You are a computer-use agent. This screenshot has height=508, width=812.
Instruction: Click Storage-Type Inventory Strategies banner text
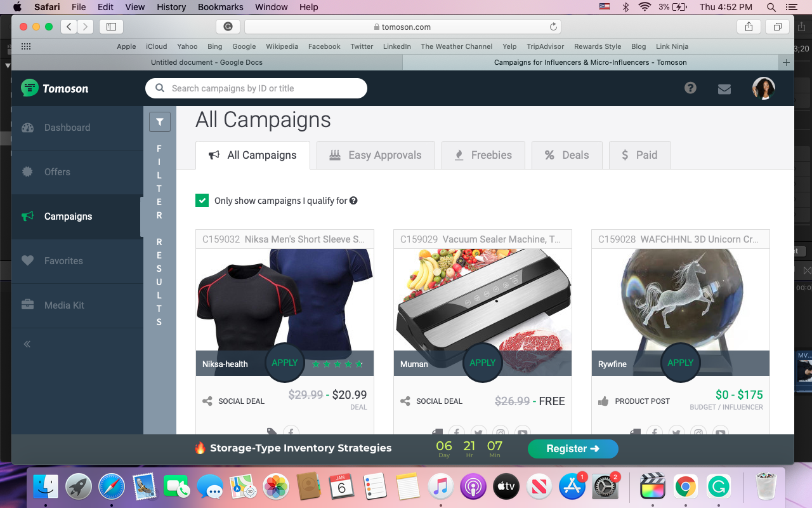(301, 448)
